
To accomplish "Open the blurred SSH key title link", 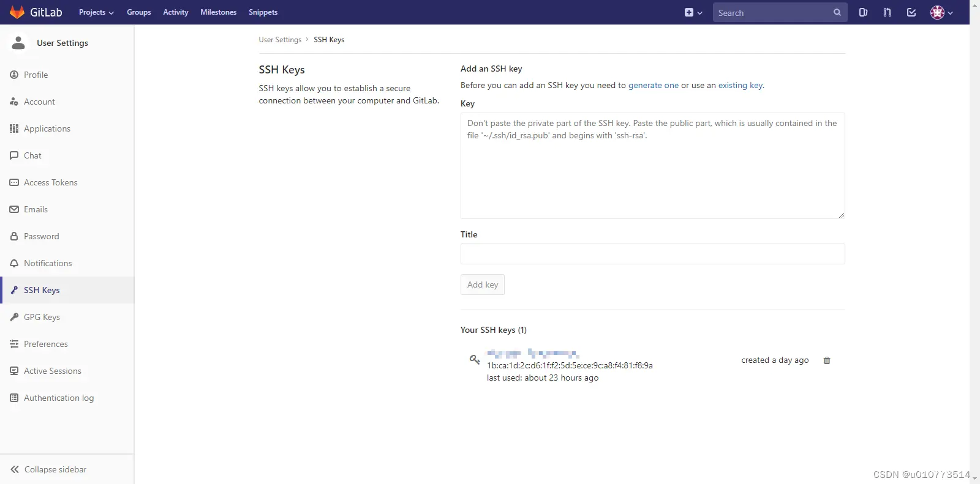I will 533,353.
